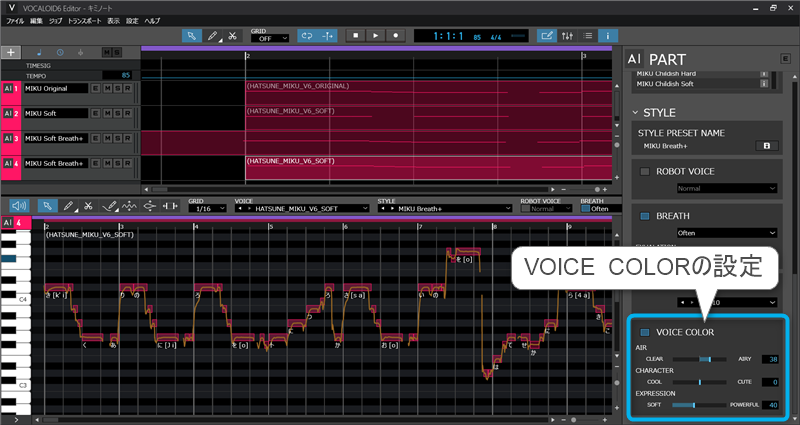Open top toolbar GRID OFF dropdown

coord(270,39)
